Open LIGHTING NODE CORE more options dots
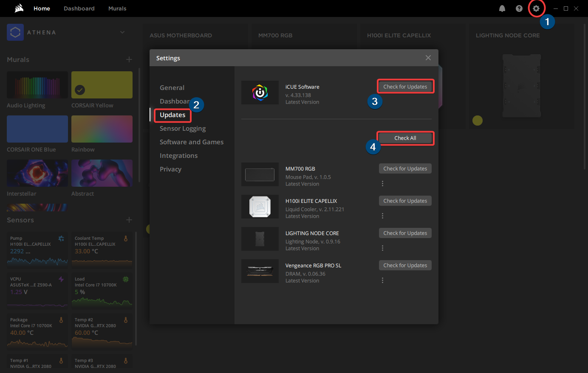This screenshot has height=373, width=588. click(382, 248)
